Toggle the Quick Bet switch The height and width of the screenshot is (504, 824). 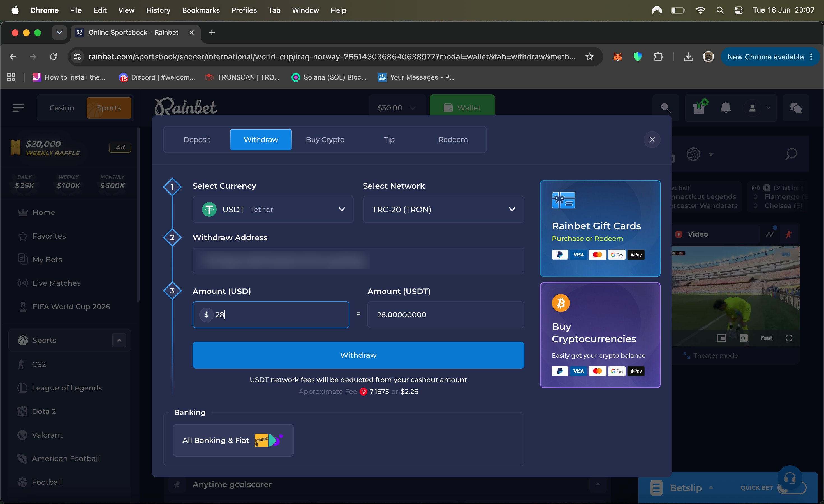[792, 488]
